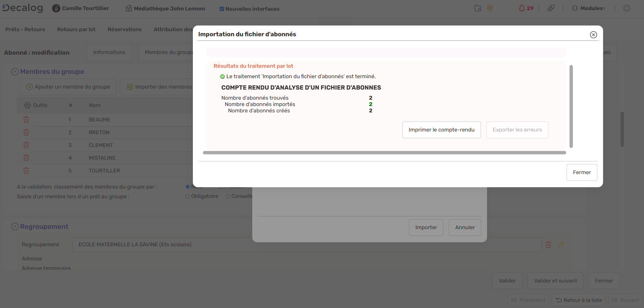The width and height of the screenshot is (644, 308).
Task: Click the info icon in top bar
Action: [627, 8]
